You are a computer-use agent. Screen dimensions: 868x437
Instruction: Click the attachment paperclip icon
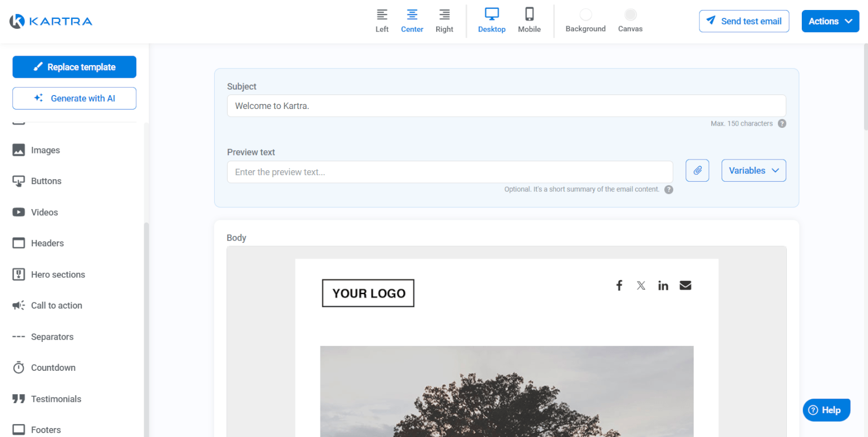point(697,170)
